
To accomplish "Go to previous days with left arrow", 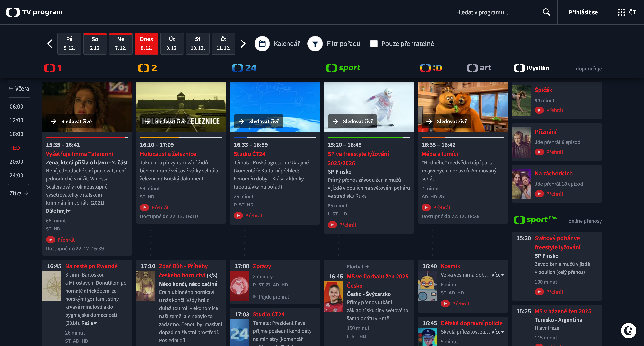I will click(x=50, y=44).
